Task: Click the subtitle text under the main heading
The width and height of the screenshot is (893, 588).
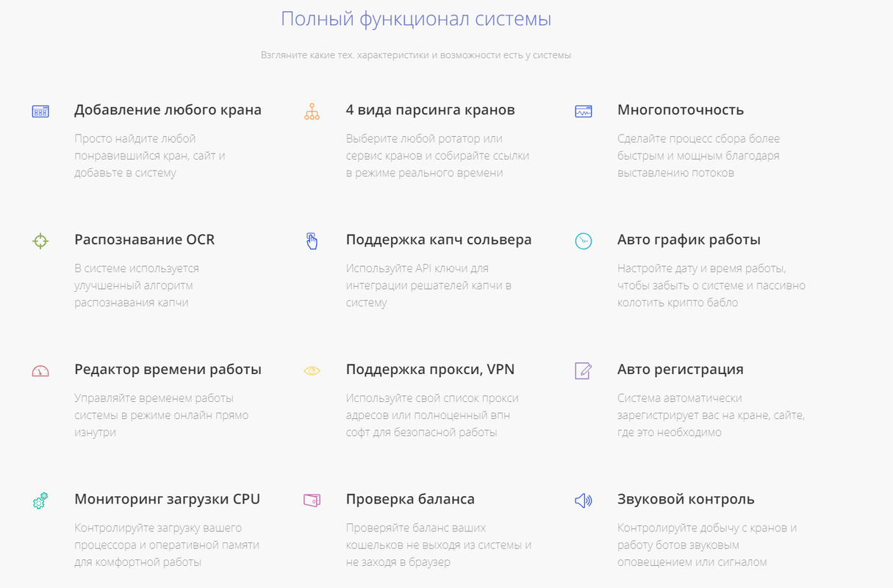Action: coord(416,55)
